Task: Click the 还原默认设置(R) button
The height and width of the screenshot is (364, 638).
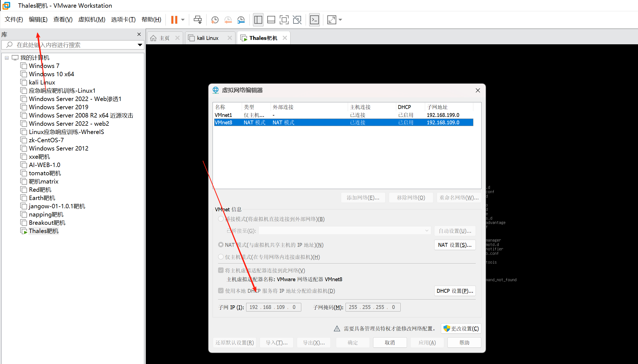Action: pos(235,343)
